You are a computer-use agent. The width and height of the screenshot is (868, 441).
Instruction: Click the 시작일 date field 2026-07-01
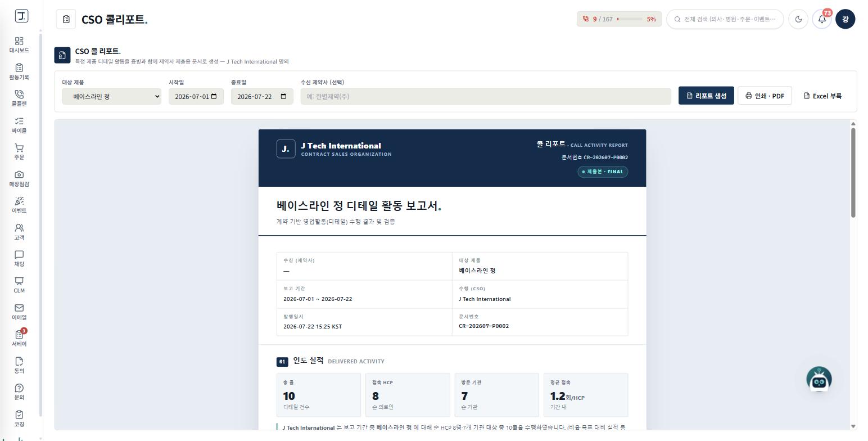196,96
